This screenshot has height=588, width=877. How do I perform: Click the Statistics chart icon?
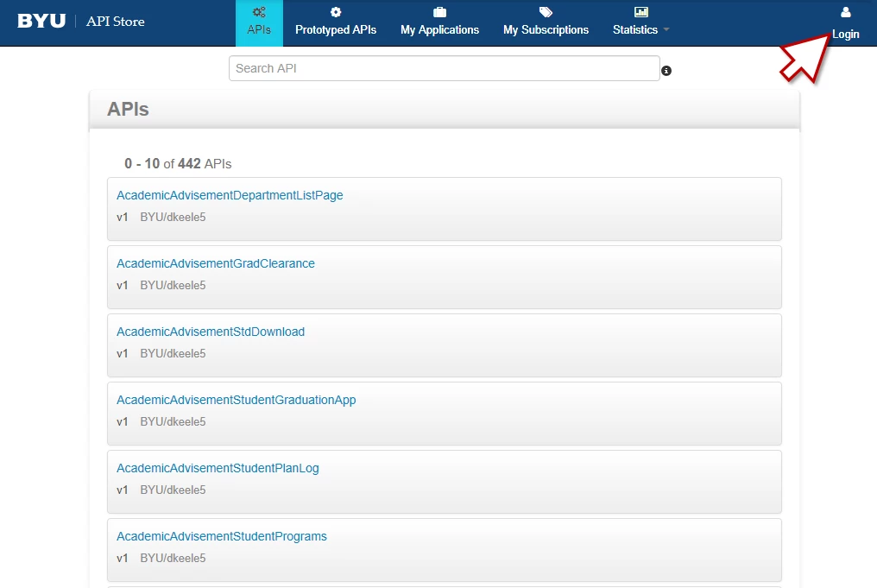pos(641,12)
